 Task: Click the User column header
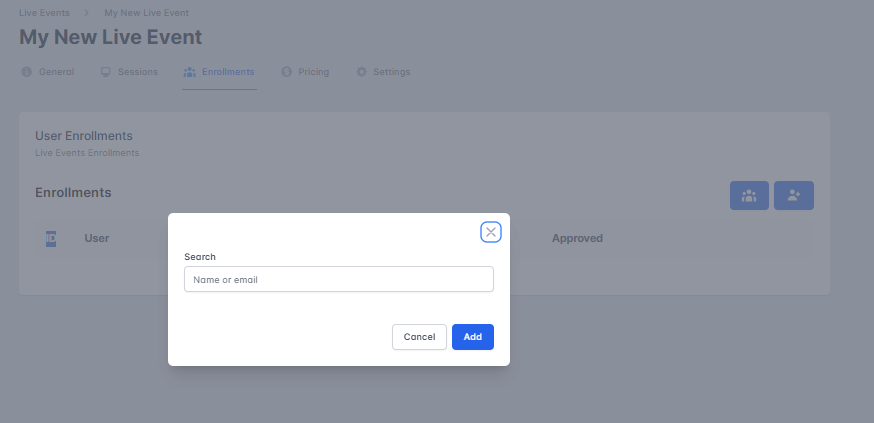tap(97, 238)
